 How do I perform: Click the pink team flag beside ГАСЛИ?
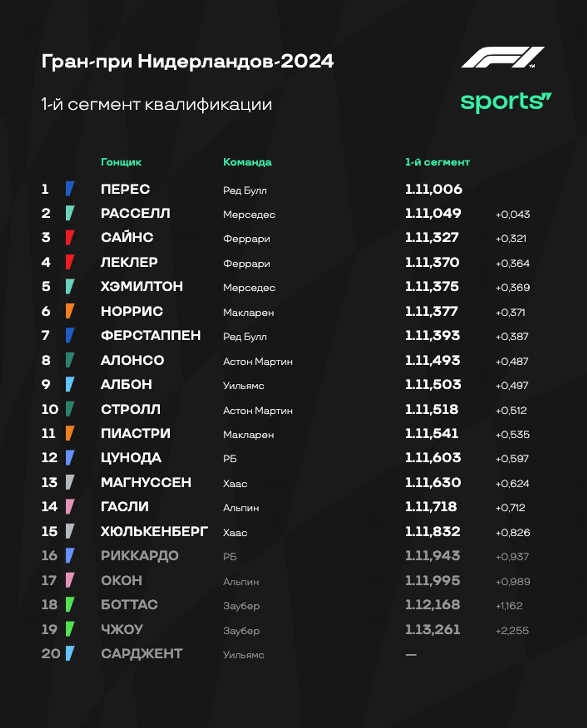(x=70, y=507)
